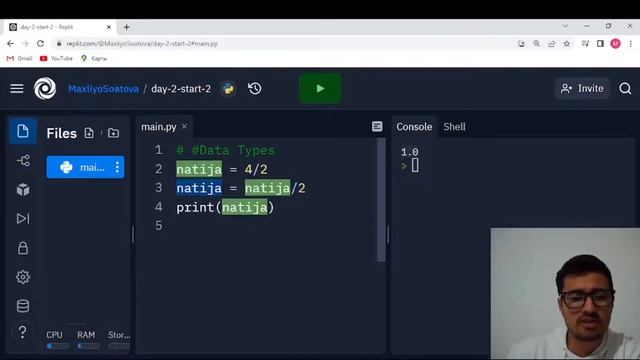This screenshot has height=360, width=640.
Task: Open main.py file options menu dots
Action: pyautogui.click(x=117, y=167)
